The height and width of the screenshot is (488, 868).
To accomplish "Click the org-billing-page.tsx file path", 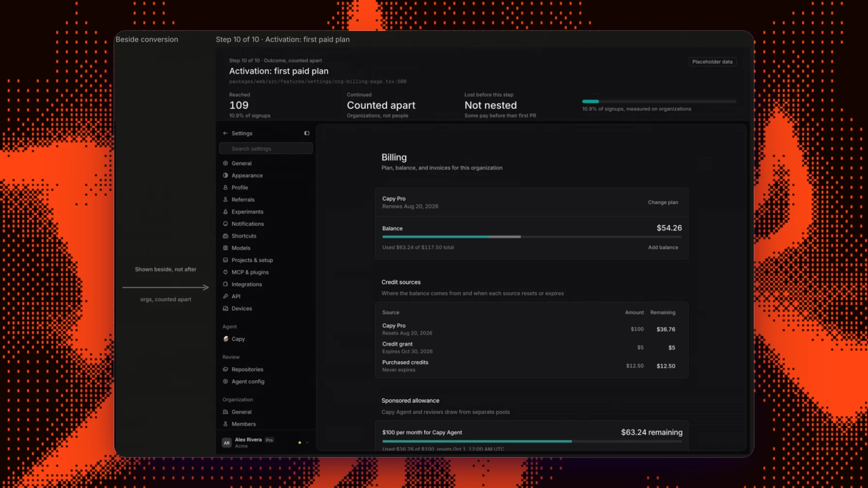I will click(318, 81).
